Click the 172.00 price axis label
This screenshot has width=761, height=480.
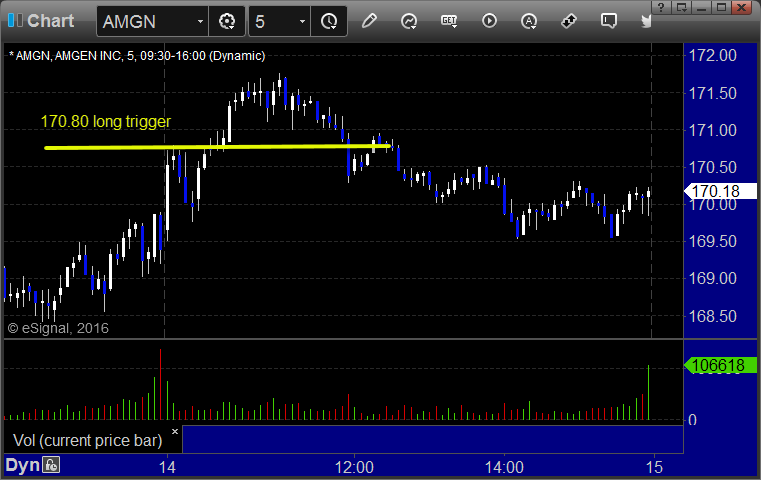pos(713,55)
